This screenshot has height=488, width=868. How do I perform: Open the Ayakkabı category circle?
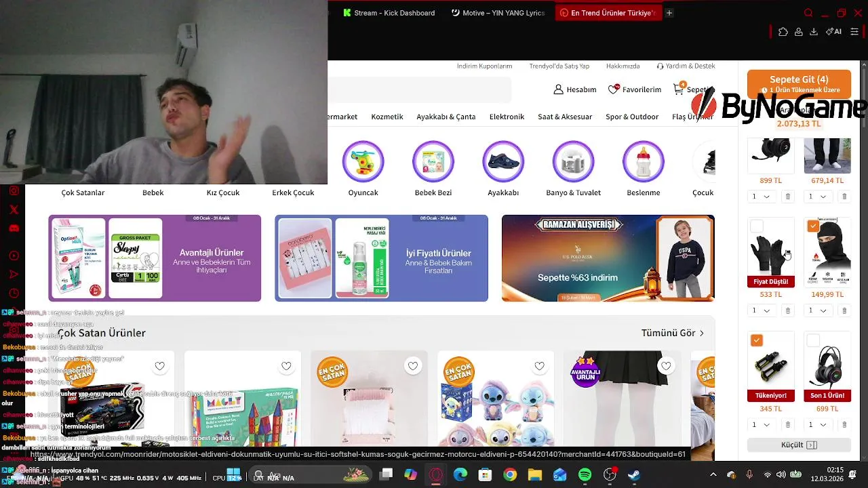(503, 162)
